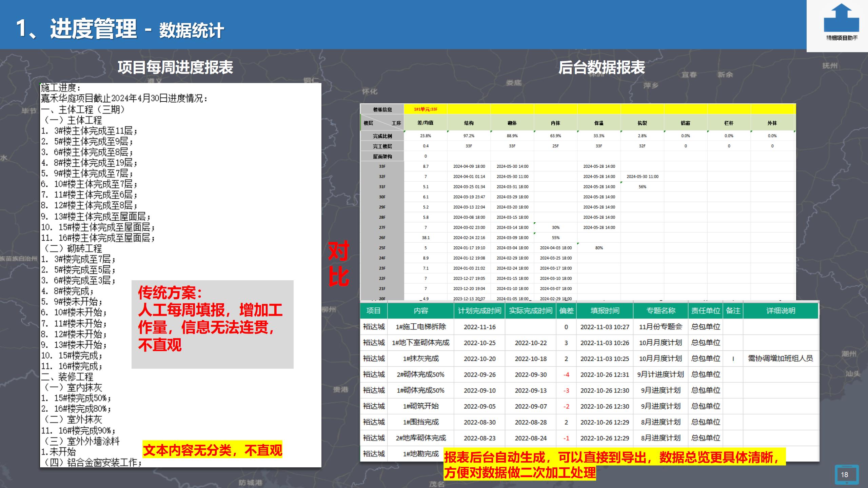
Task: Click the 63.9% completion cell
Action: [x=556, y=136]
